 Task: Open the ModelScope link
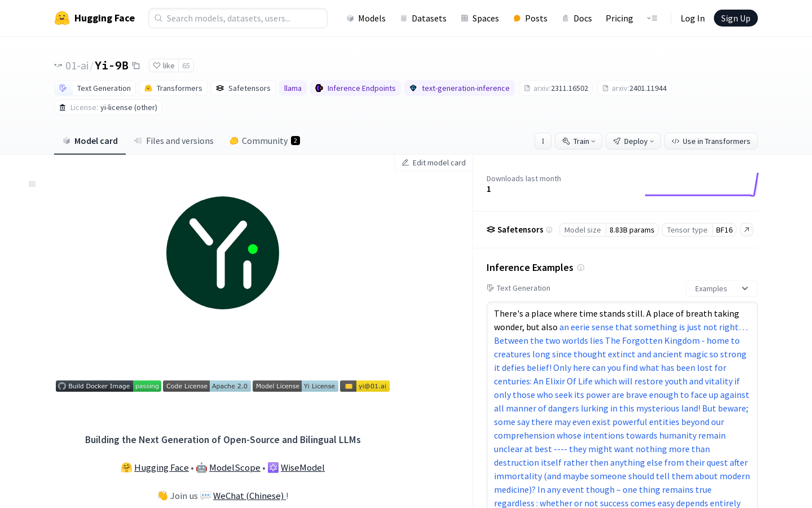tap(235, 467)
